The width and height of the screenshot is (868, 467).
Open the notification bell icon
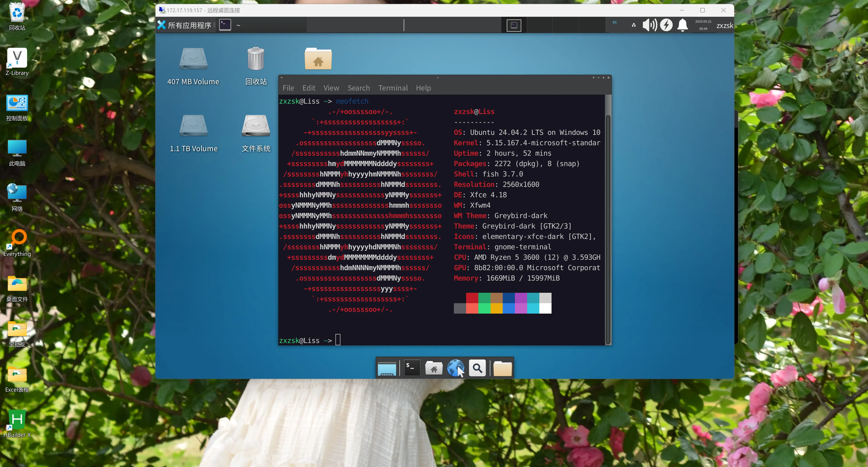tap(682, 25)
